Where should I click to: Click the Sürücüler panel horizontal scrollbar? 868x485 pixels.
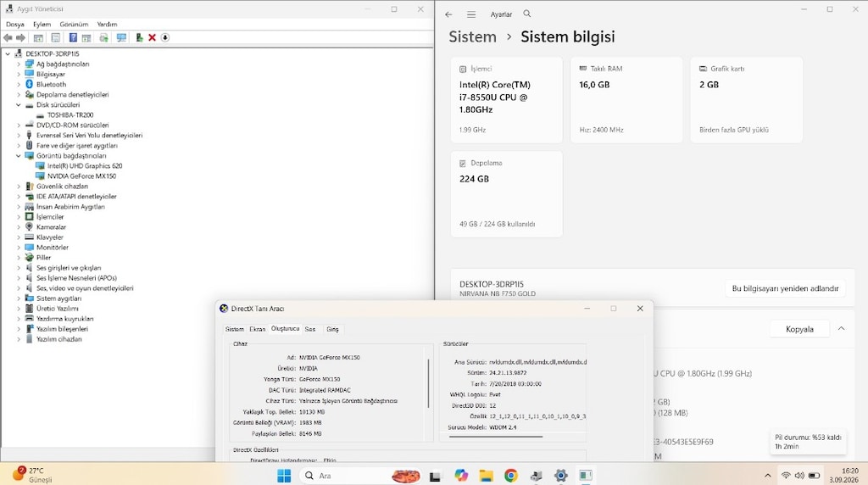point(495,437)
